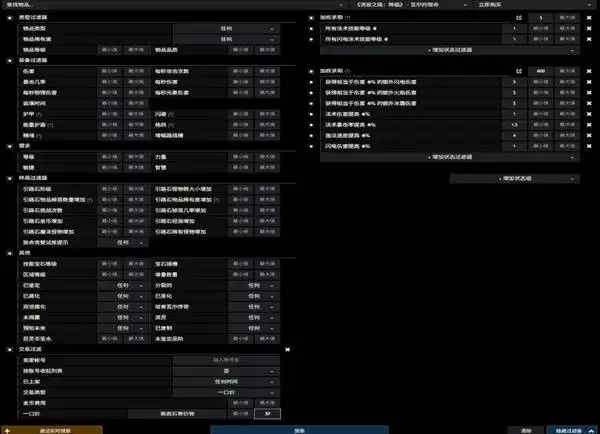Click the blue search button at bottom

coord(299,430)
